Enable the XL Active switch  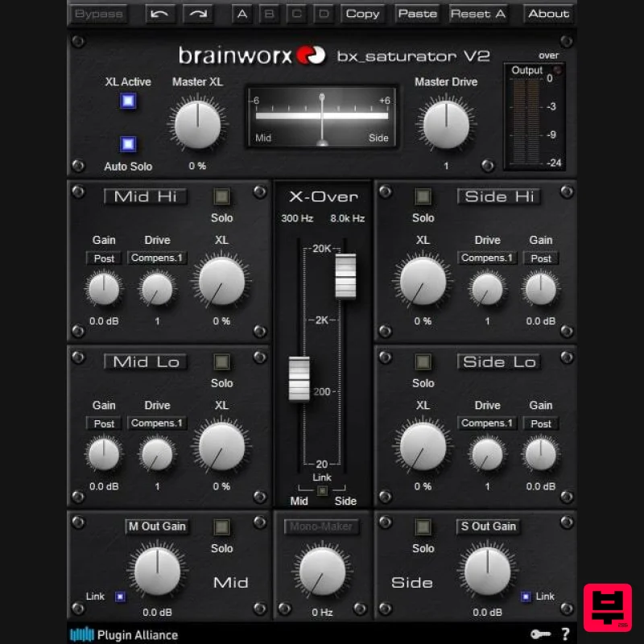click(x=129, y=101)
